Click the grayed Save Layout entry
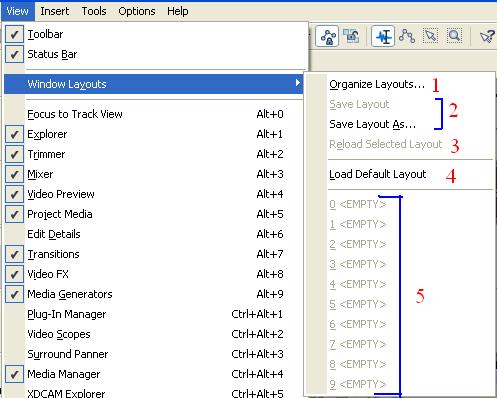Screen dimensions: 497x398 click(359, 104)
